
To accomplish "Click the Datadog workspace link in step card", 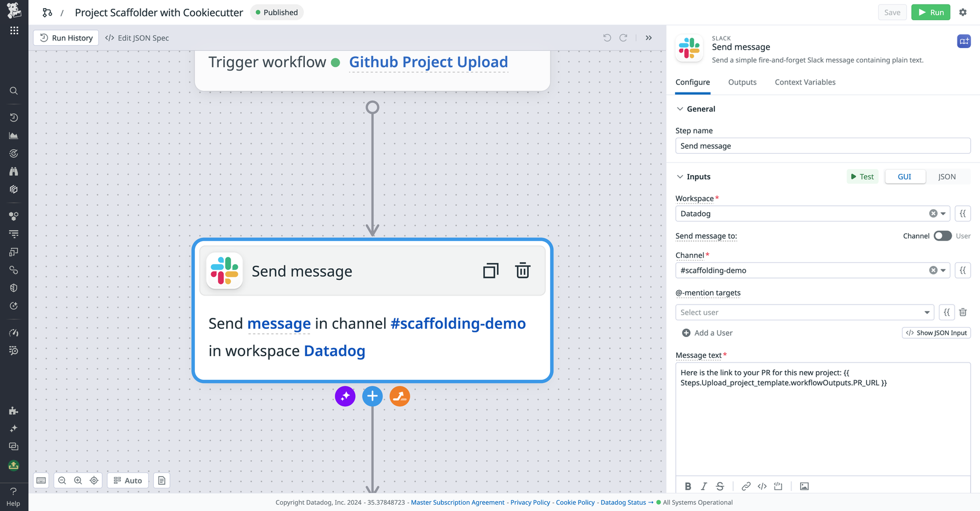I will tap(334, 351).
